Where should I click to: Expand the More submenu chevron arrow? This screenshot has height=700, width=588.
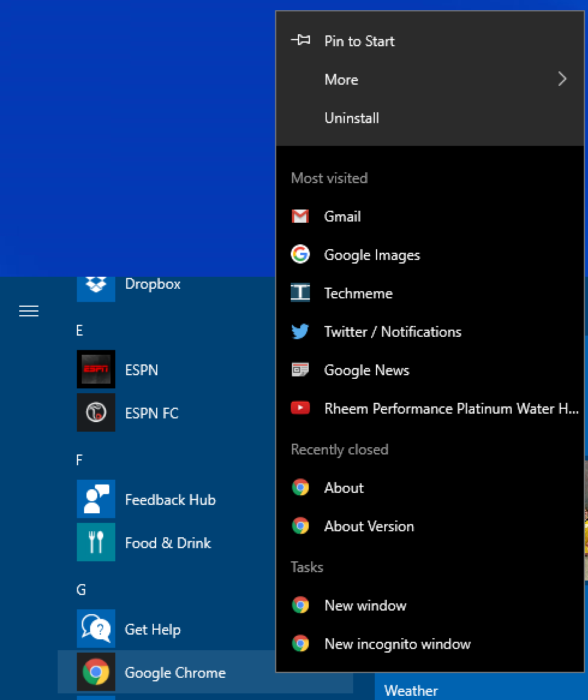(x=562, y=79)
